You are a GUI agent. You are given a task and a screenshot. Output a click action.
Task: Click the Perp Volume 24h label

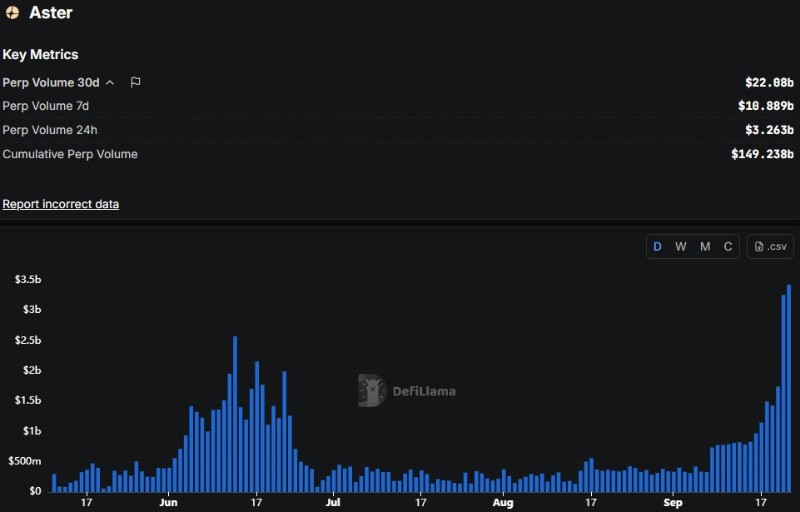click(50, 130)
